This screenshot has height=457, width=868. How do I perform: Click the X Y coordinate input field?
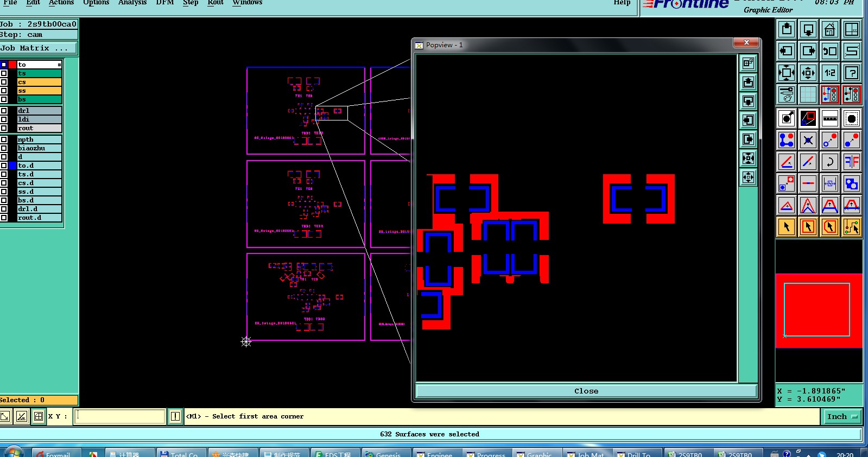point(119,416)
